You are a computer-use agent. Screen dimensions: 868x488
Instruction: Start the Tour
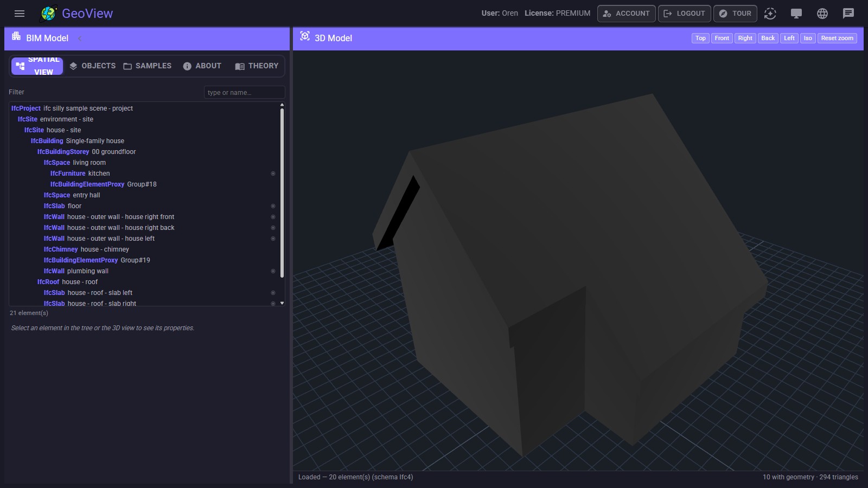[735, 14]
